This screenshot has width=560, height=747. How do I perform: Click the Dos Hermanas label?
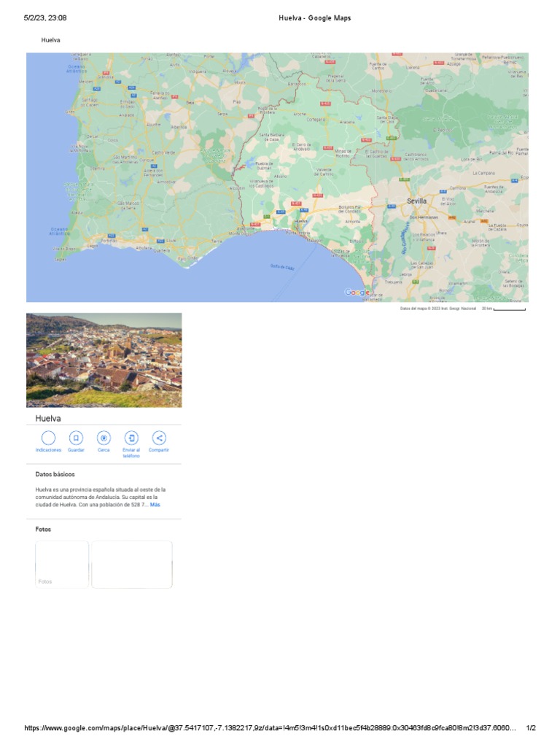tap(424, 217)
